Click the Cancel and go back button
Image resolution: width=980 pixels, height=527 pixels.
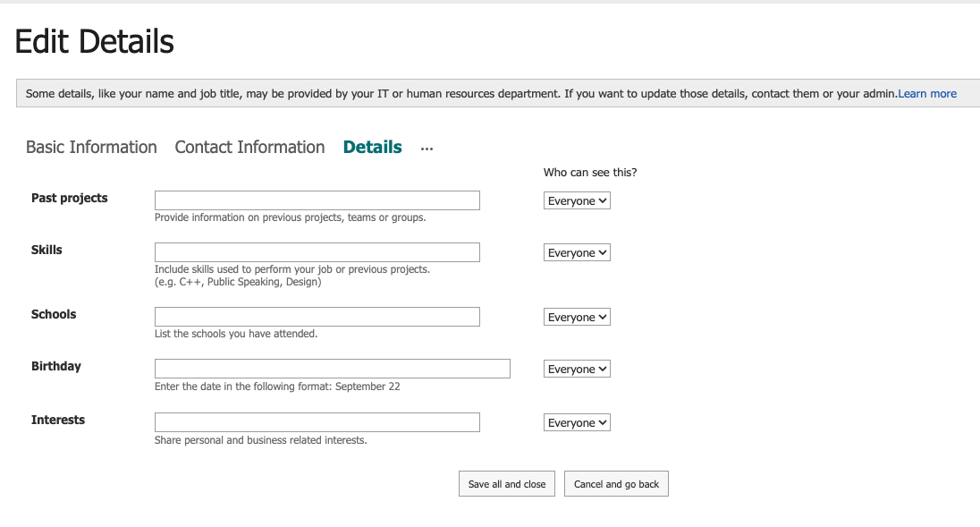pos(616,483)
